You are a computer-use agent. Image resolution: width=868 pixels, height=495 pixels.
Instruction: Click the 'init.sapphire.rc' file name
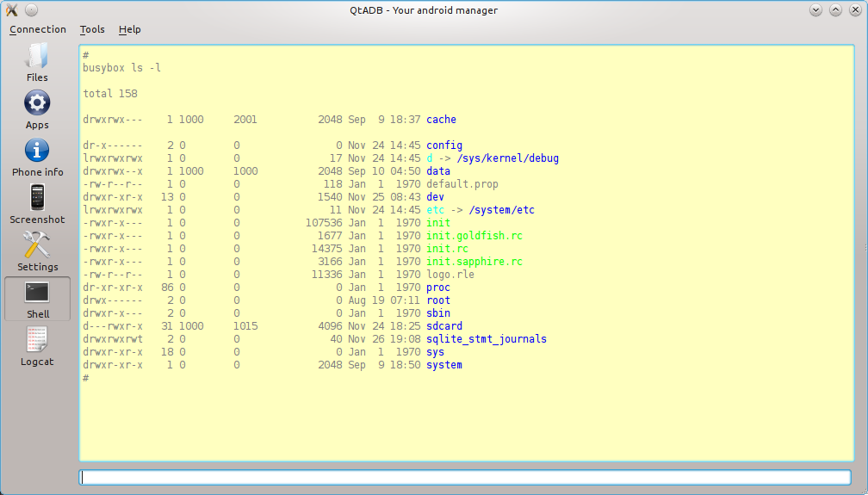click(474, 262)
